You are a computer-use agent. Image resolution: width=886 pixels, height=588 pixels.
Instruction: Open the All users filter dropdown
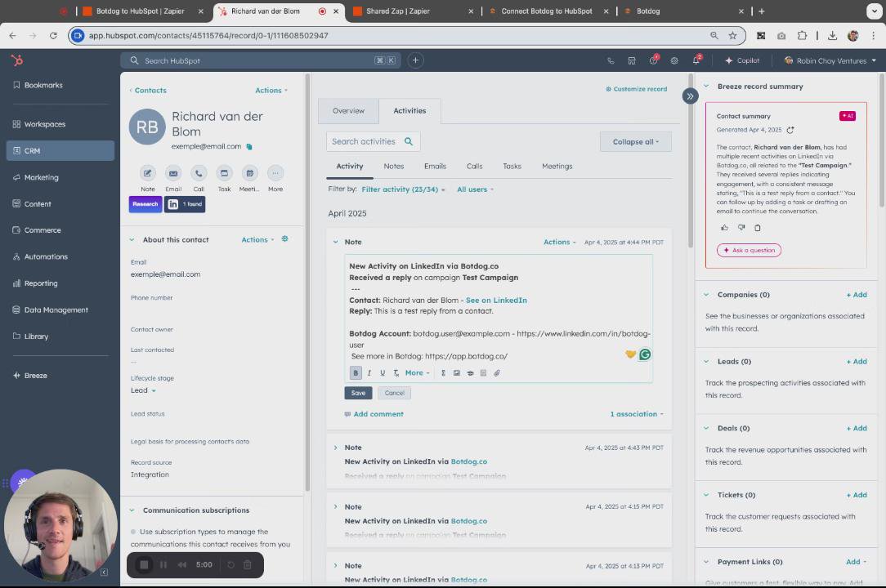(x=475, y=189)
